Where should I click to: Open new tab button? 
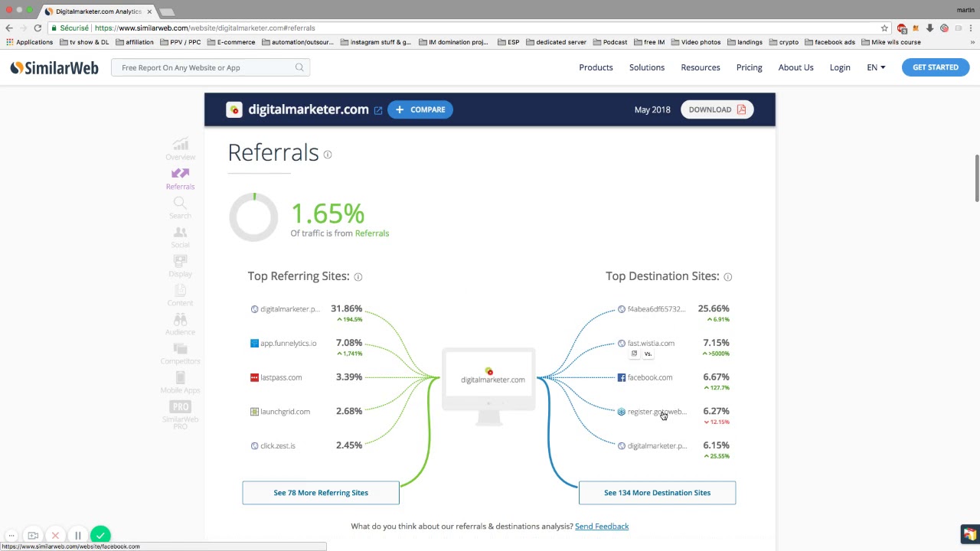pos(167,11)
